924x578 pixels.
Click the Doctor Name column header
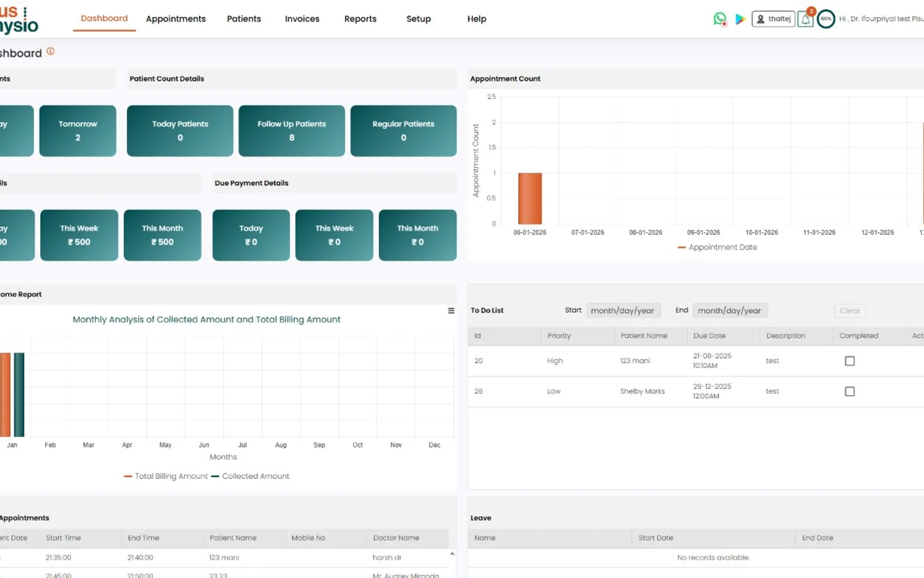pos(396,538)
